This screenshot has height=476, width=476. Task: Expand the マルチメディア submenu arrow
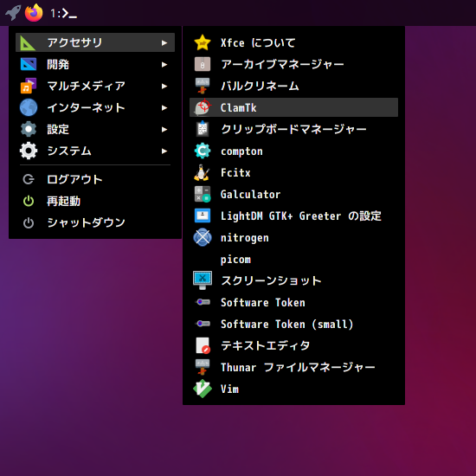[x=164, y=87]
